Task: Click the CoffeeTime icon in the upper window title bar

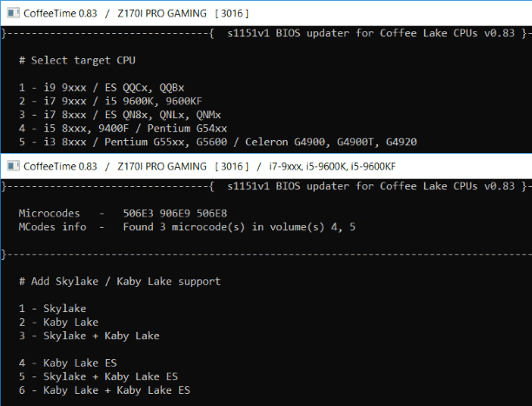Action: tap(13, 13)
